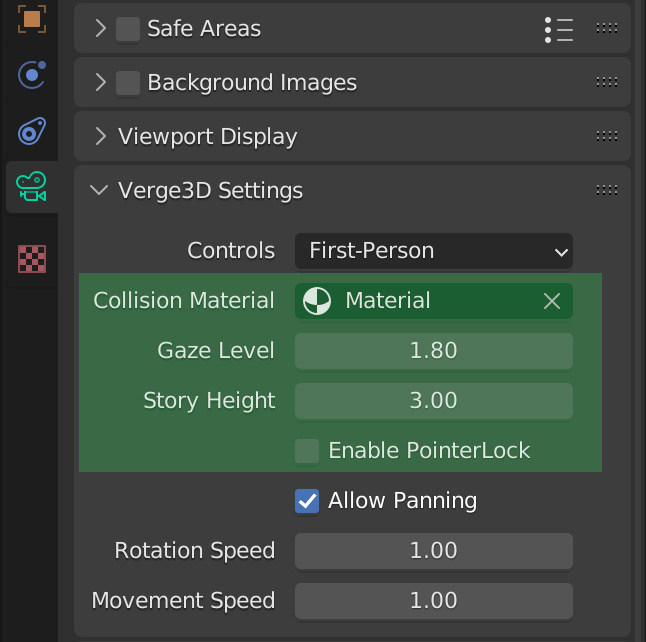The height and width of the screenshot is (642, 646).
Task: Toggle the Enable PointerLock checkbox
Action: (307, 451)
